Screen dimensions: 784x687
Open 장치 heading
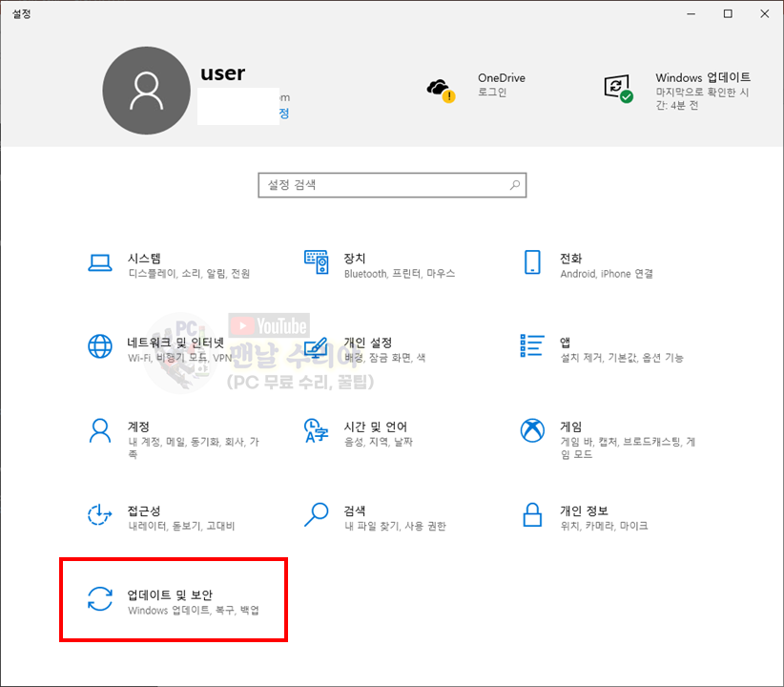pyautogui.click(x=355, y=259)
